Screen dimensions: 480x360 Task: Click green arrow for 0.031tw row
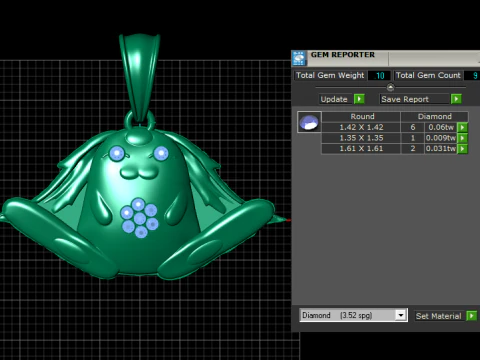462,149
